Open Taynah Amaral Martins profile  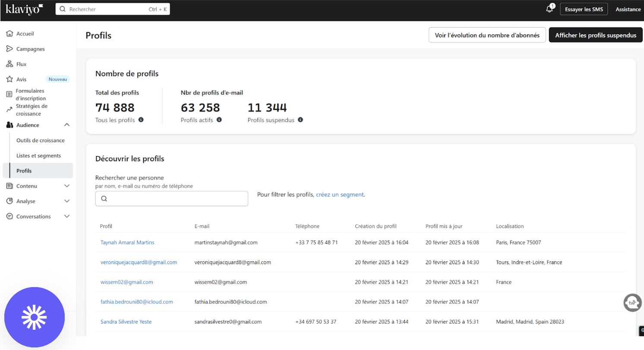[127, 242]
